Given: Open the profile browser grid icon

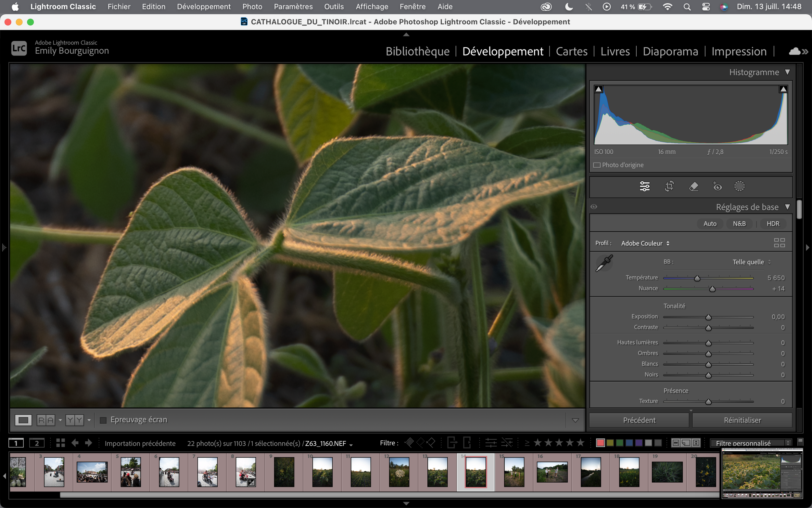Looking at the screenshot, I should pos(779,242).
